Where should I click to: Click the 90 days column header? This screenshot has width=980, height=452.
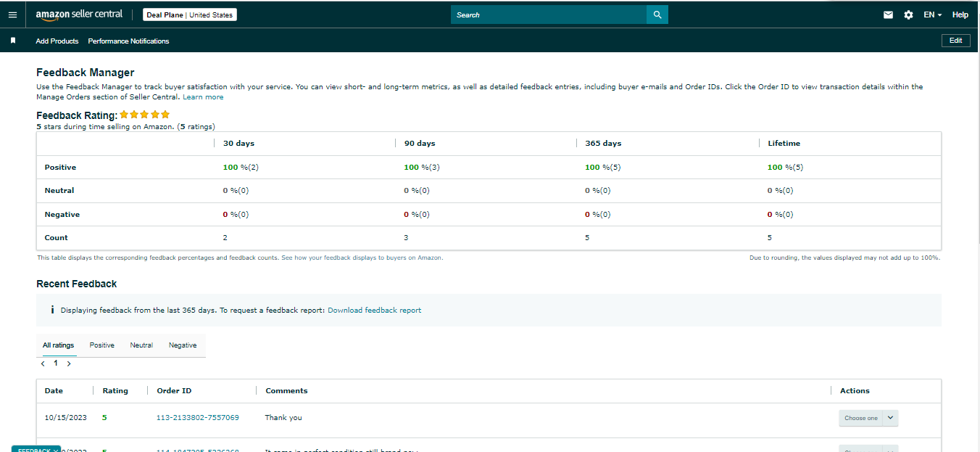(420, 144)
